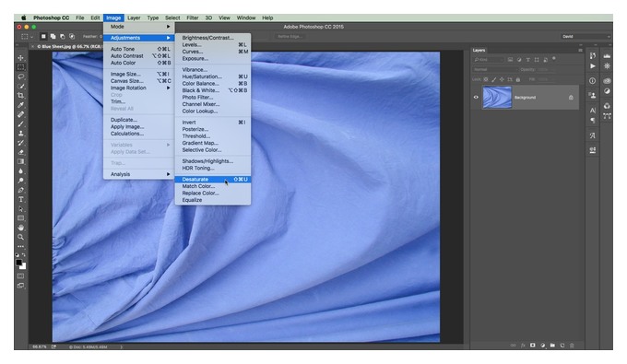Image resolution: width=627 pixels, height=364 pixels.
Task: Open the Edit Toolbar three-dots button
Action: click(21, 246)
